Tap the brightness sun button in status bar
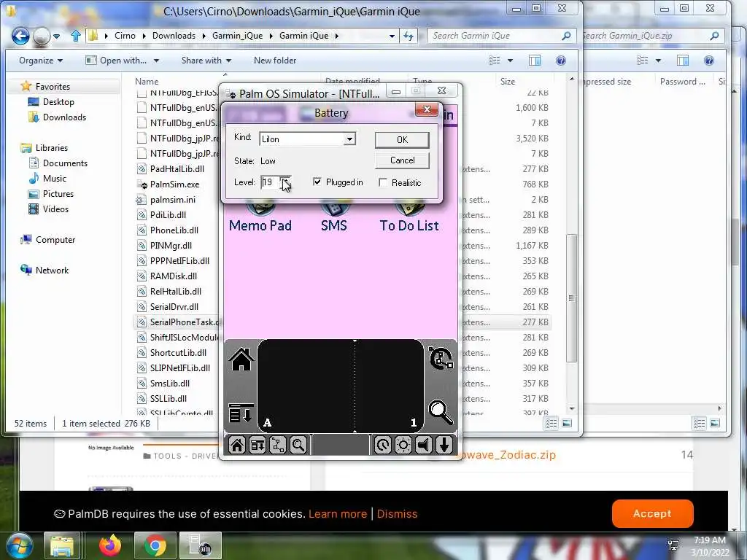 point(403,446)
